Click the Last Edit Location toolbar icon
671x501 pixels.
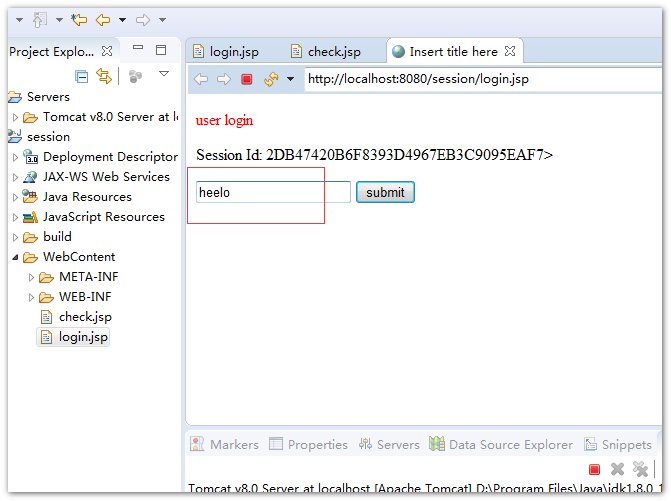point(78,19)
